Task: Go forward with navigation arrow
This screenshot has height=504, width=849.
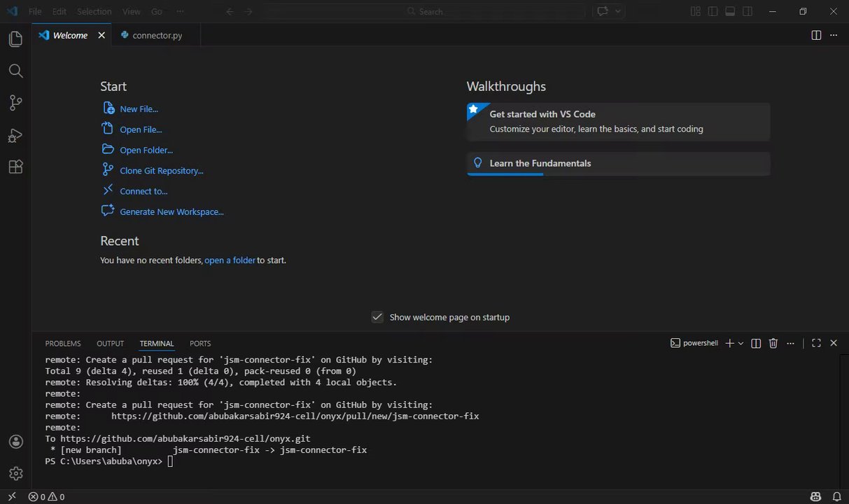Action: tap(248, 11)
